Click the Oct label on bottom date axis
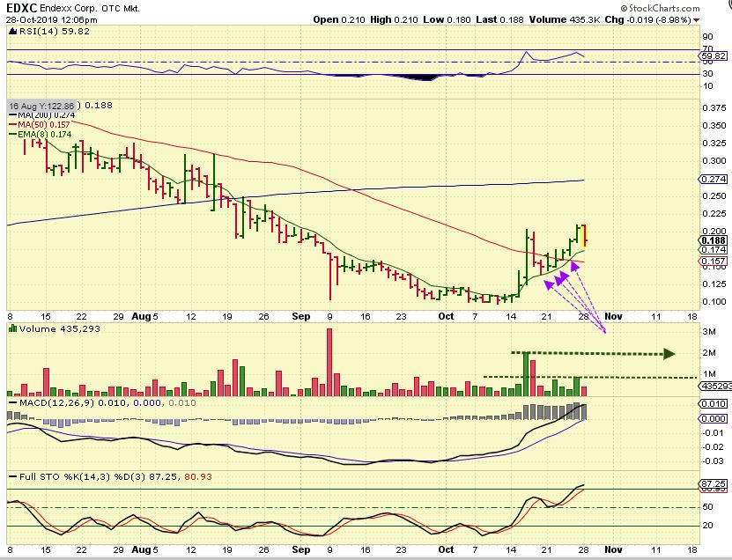This screenshot has width=732, height=560. 447,549
